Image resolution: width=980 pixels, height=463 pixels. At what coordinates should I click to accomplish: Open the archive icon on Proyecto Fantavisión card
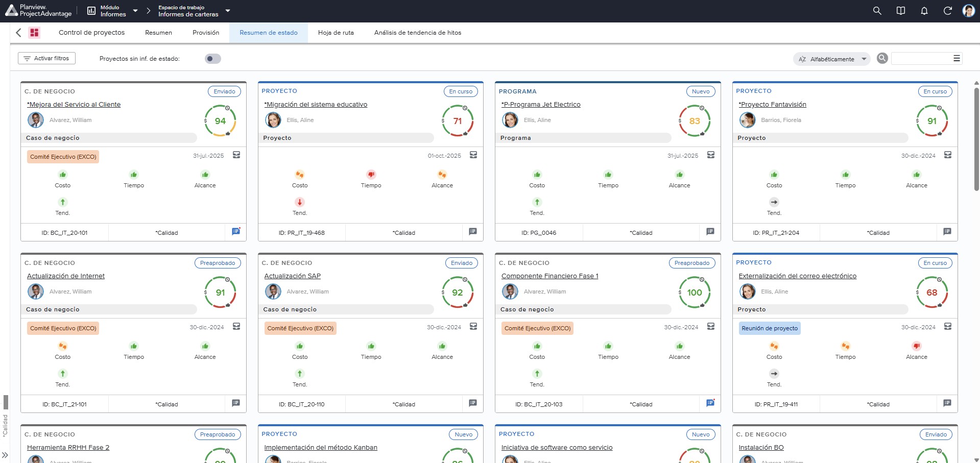point(948,155)
